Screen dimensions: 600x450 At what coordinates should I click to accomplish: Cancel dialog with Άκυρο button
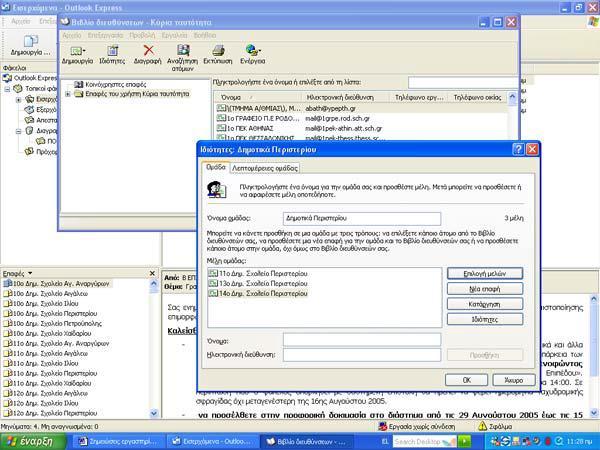click(x=514, y=380)
